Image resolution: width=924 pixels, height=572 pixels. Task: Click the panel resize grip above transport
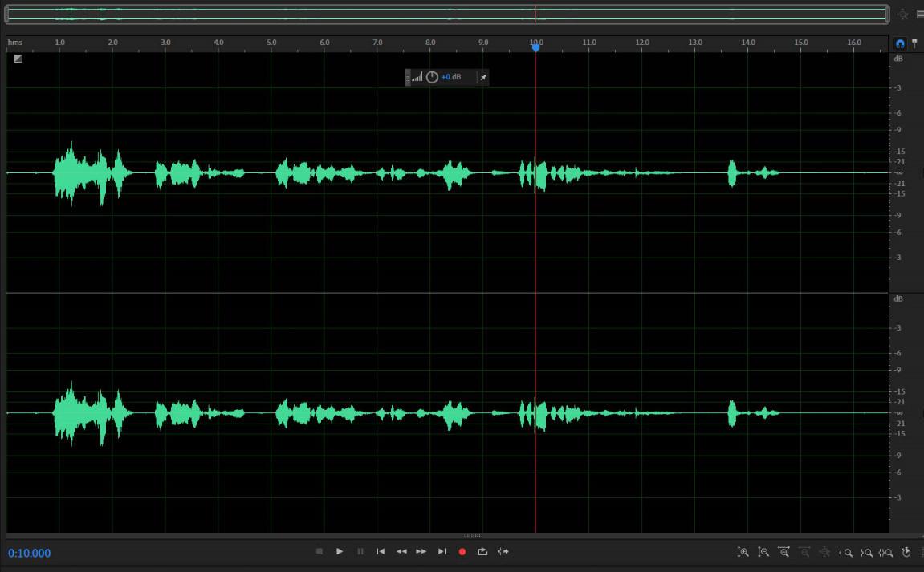coord(472,535)
